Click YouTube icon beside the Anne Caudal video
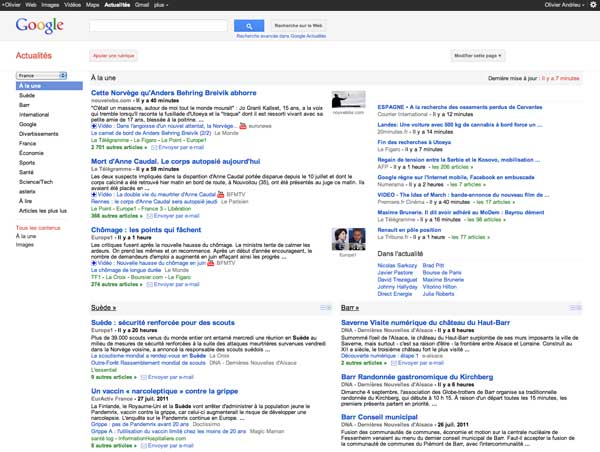The height and width of the screenshot is (452, 600). 221,193
